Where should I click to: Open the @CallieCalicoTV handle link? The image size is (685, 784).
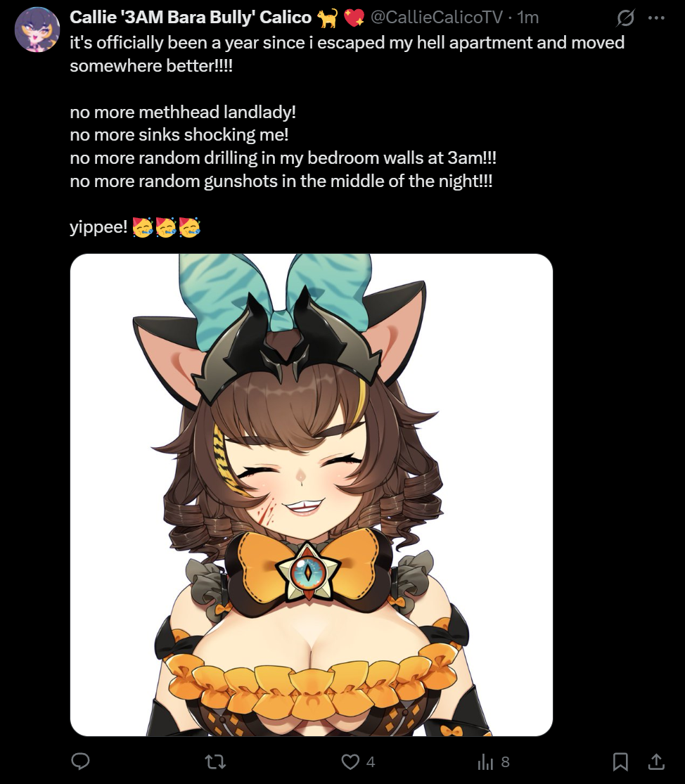tap(436, 18)
